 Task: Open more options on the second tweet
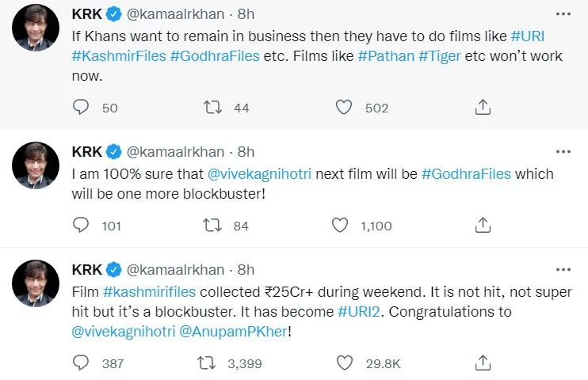[x=563, y=152]
